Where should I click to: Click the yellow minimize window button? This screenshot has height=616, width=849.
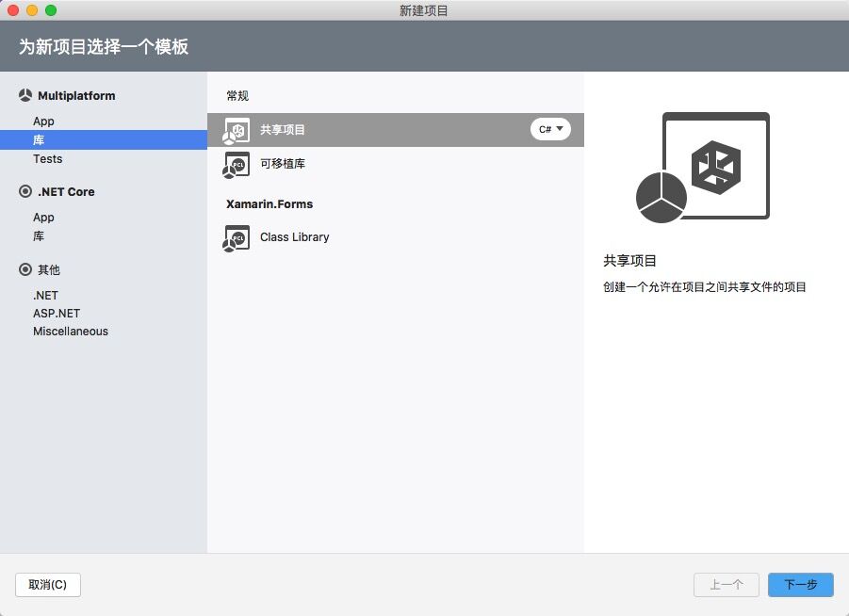tap(32, 10)
